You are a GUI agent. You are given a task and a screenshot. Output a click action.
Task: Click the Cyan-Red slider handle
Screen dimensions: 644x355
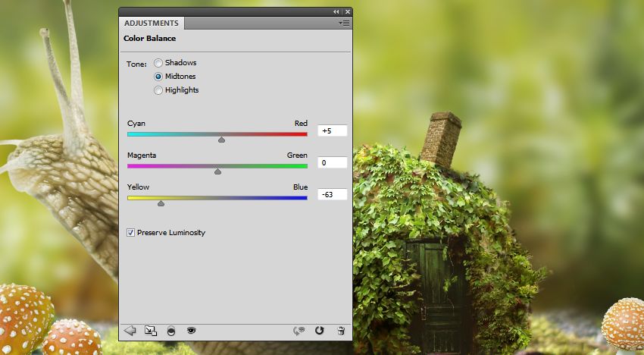tap(221, 140)
